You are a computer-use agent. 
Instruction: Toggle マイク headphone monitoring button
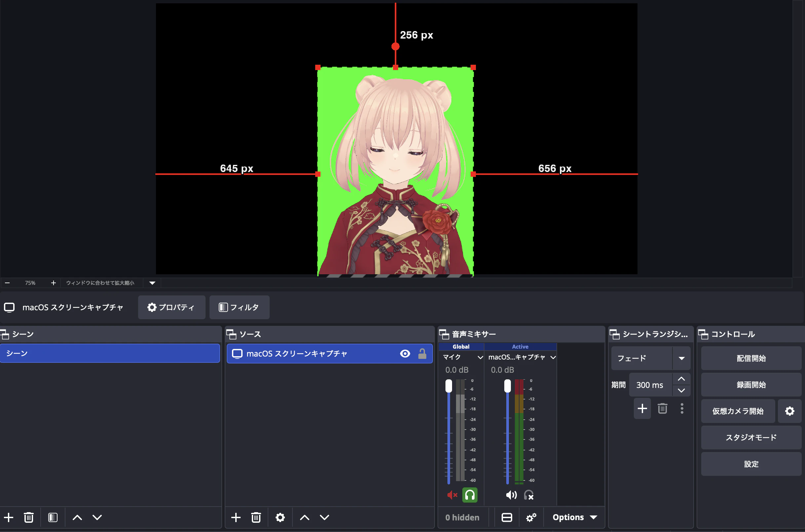[470, 495]
